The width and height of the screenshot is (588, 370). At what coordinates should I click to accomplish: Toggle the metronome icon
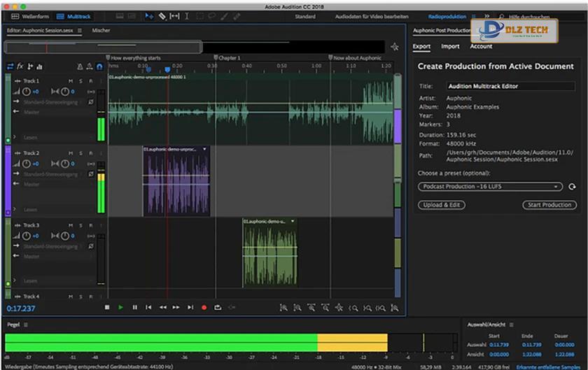pyautogui.click(x=80, y=66)
